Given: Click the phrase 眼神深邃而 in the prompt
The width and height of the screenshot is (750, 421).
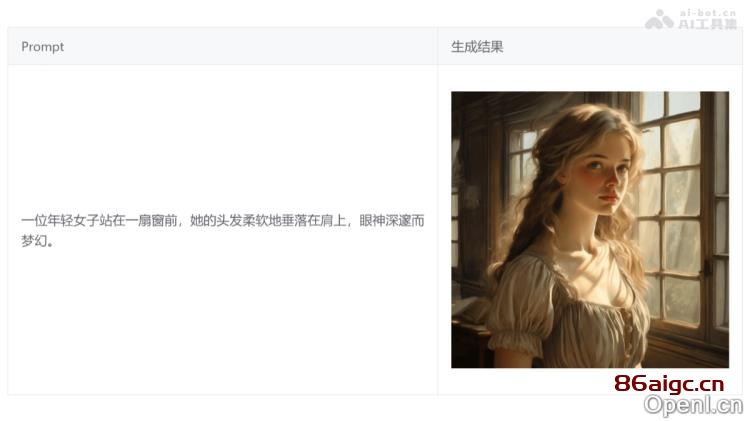Looking at the screenshot, I should [392, 221].
